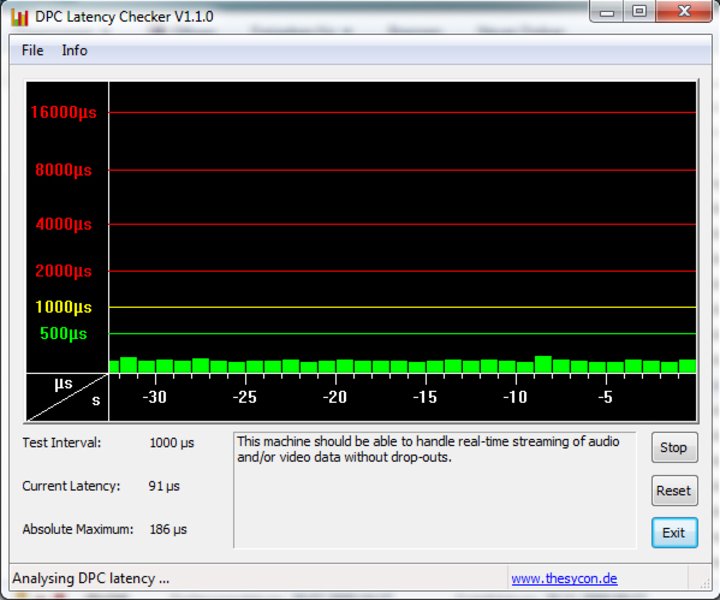Click the 1000µs yellow threshold label
This screenshot has width=720, height=600.
coord(63,307)
